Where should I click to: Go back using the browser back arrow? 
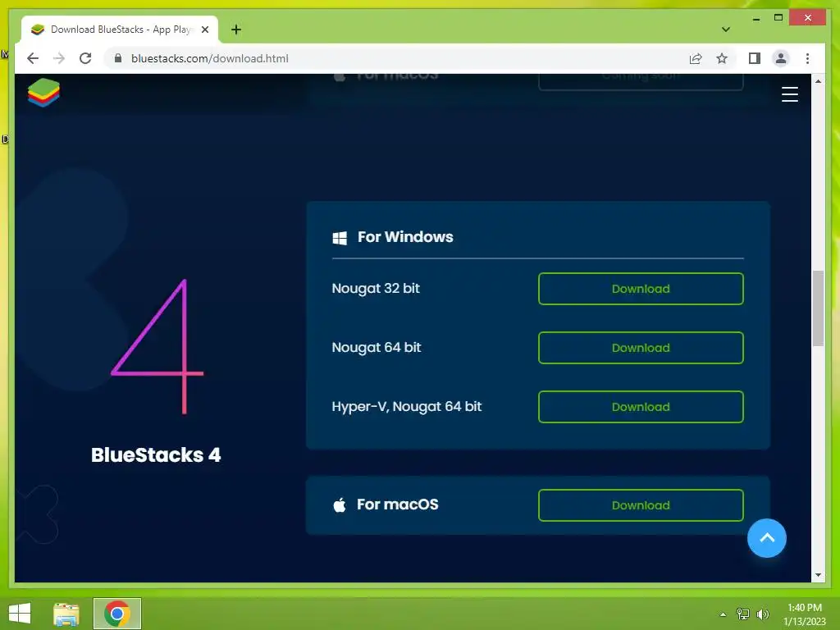coord(33,58)
